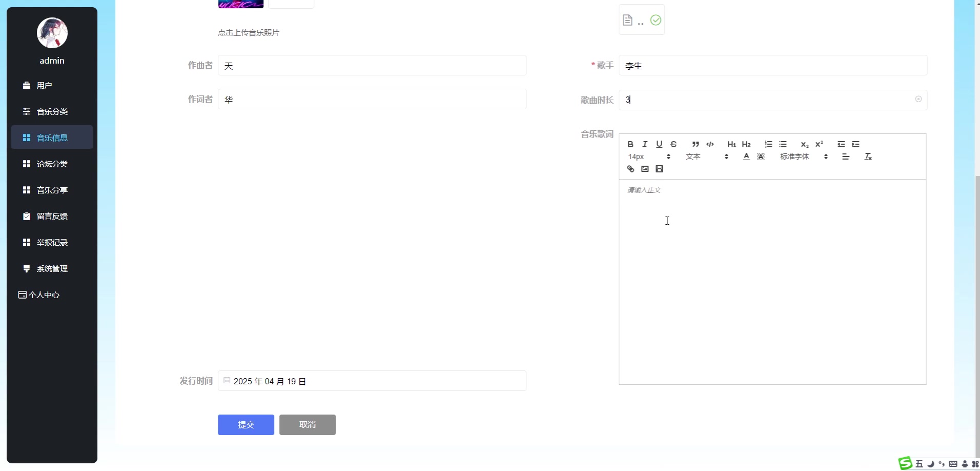Toggle an ordered list in the editor
980x471 pixels.
click(768, 144)
